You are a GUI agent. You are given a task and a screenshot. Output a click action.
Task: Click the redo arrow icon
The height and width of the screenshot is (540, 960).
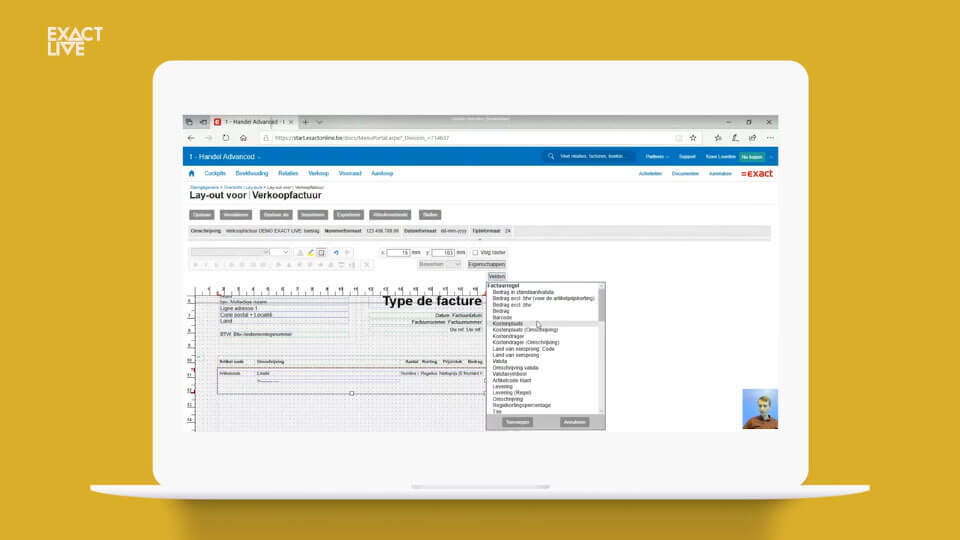[x=347, y=252]
